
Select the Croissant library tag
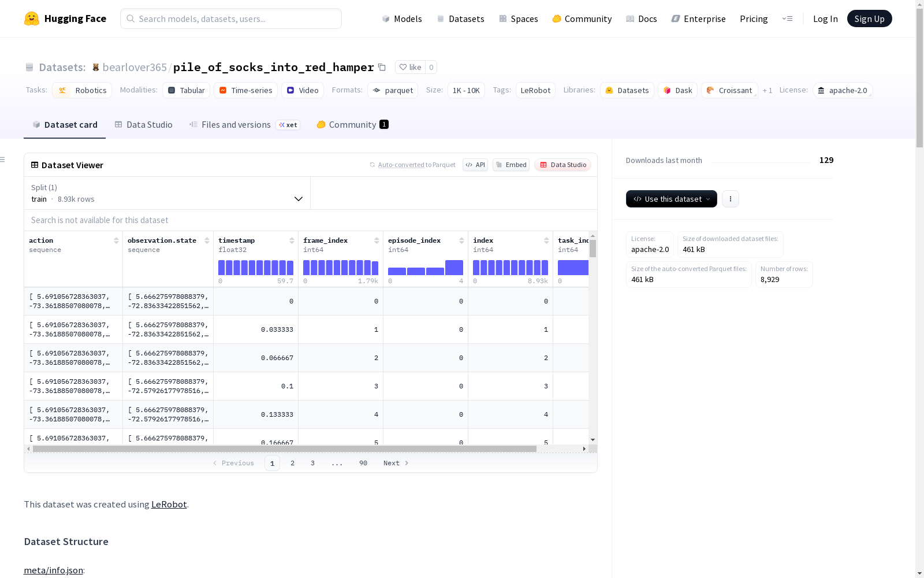pyautogui.click(x=729, y=90)
